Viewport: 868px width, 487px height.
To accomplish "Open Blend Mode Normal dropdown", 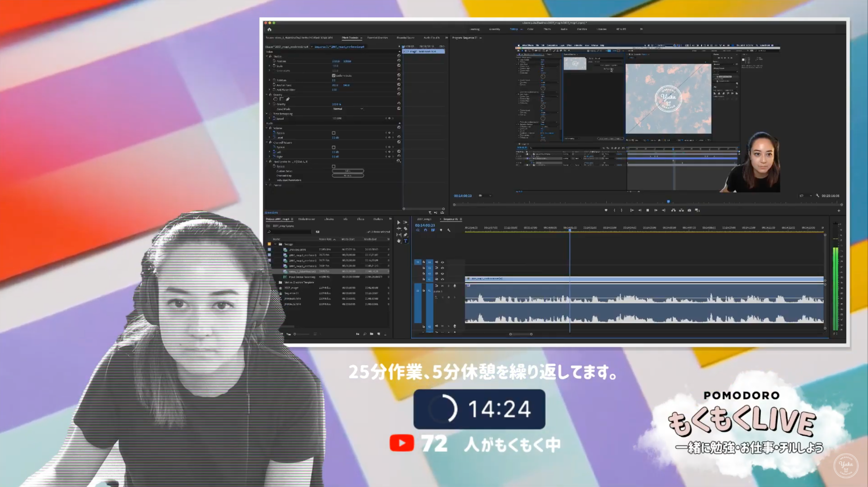I will (x=348, y=109).
